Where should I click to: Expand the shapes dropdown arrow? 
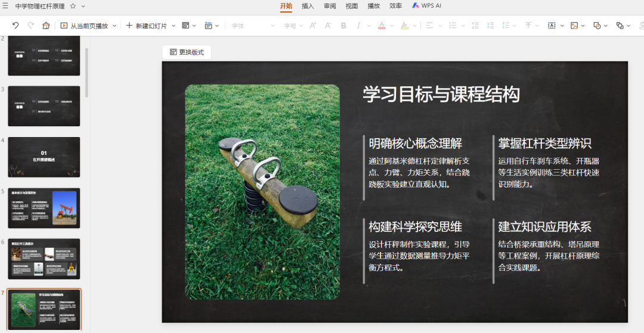(606, 26)
